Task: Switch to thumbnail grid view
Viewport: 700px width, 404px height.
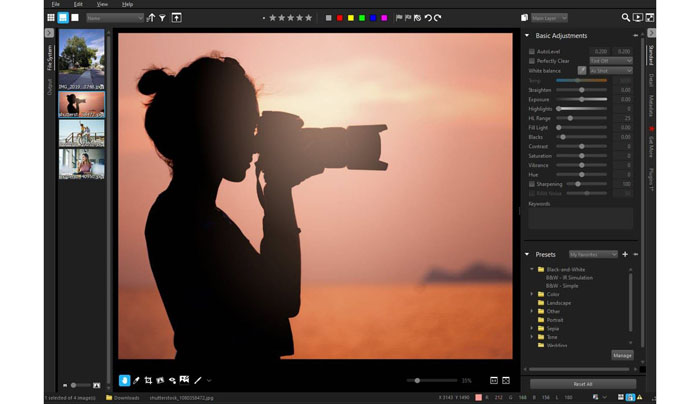Action: (50, 17)
